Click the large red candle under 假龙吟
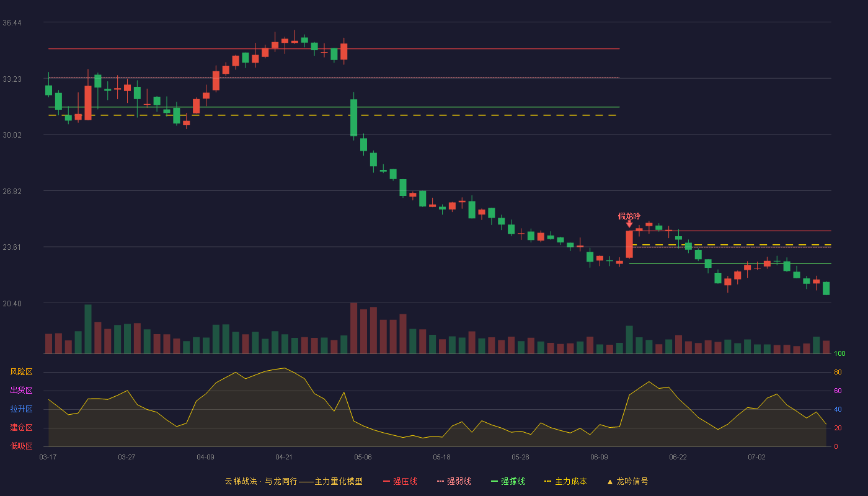Viewport: 868px width, 496px height. click(629, 244)
